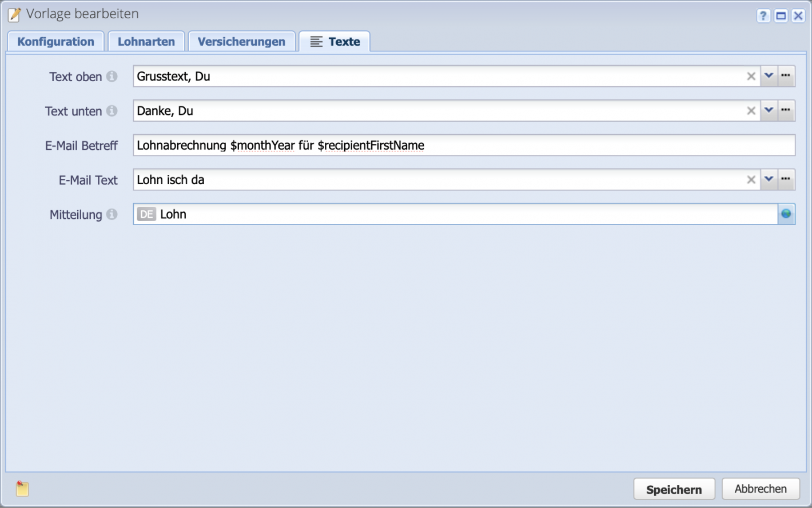The height and width of the screenshot is (508, 812).
Task: Open the E-Mail Text dropdown arrow
Action: [x=769, y=179]
